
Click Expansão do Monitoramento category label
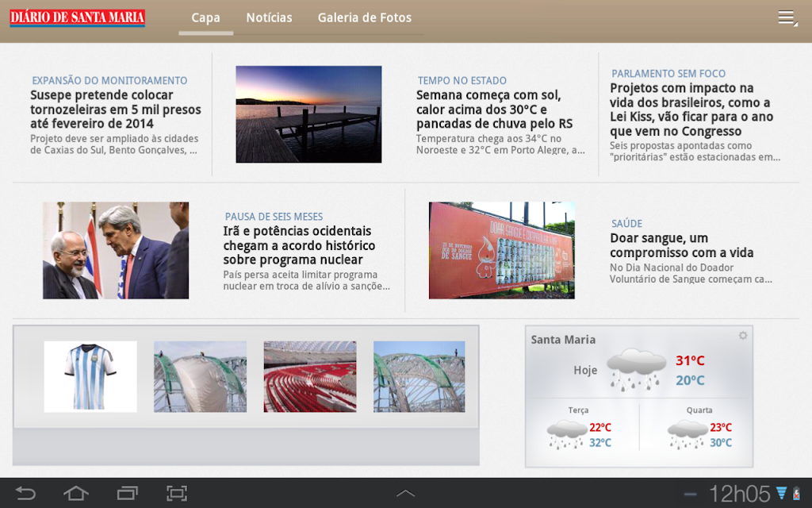[x=109, y=80]
